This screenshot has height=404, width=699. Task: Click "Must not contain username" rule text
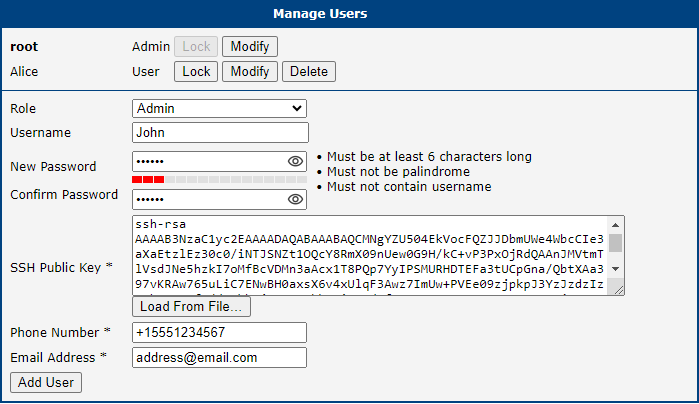click(x=409, y=186)
